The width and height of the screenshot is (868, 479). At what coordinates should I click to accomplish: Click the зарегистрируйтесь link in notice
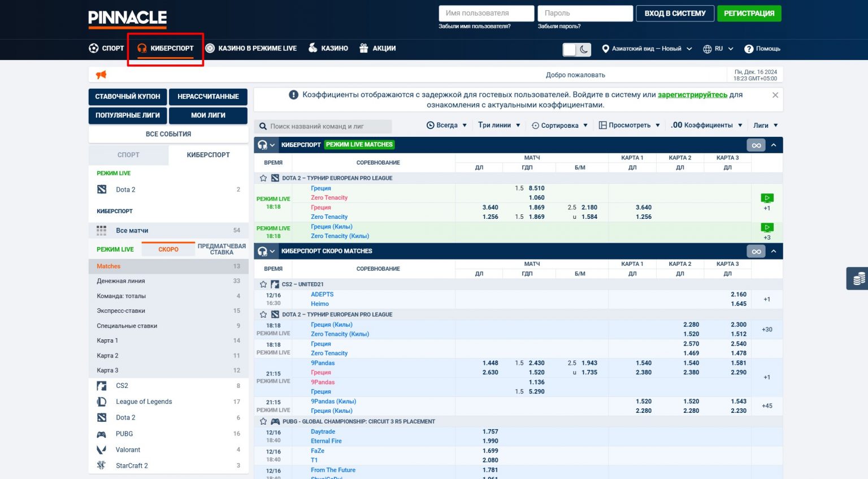pos(692,95)
